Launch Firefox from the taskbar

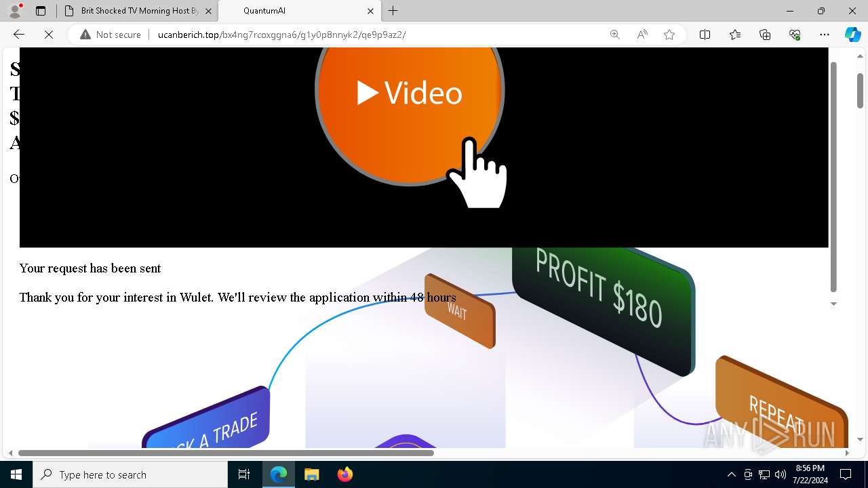344,474
